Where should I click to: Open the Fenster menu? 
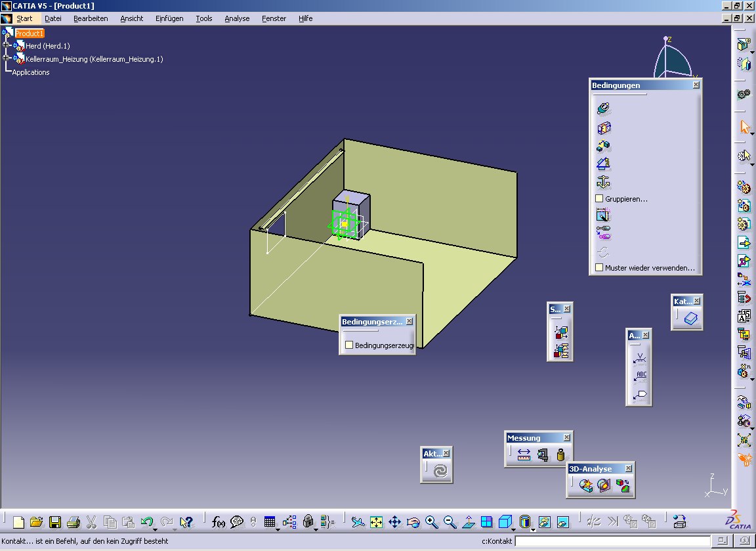pos(274,18)
